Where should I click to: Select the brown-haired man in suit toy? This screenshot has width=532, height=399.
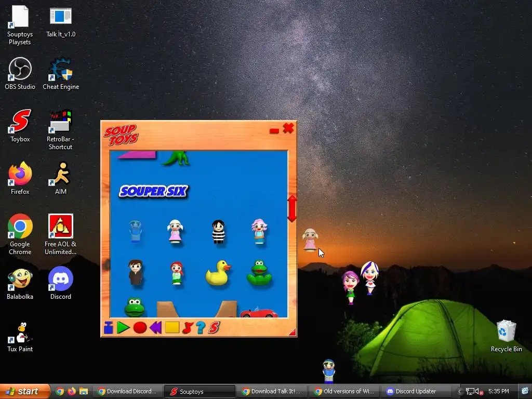(136, 272)
